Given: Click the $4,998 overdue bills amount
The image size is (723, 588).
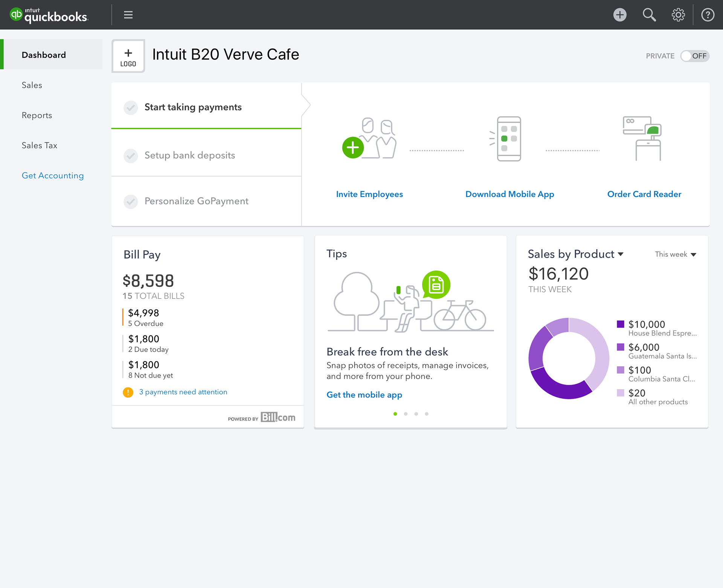Looking at the screenshot, I should tap(143, 313).
